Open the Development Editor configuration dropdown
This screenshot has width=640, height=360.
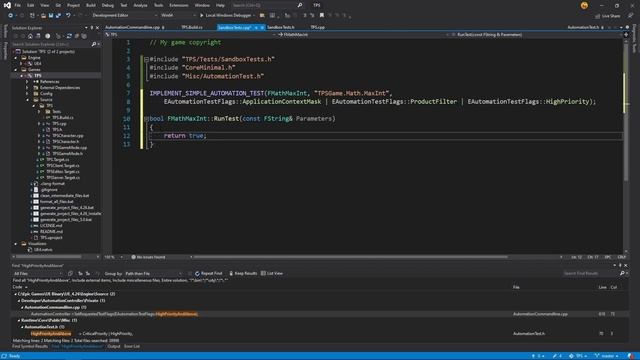(125, 16)
